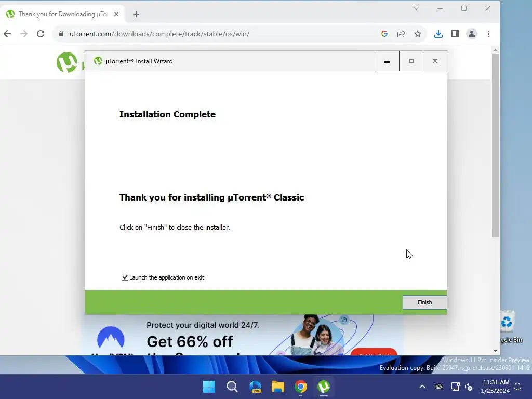532x399 pixels.
Task: Click the OneDrive cloud tray icon
Action: pos(438,387)
